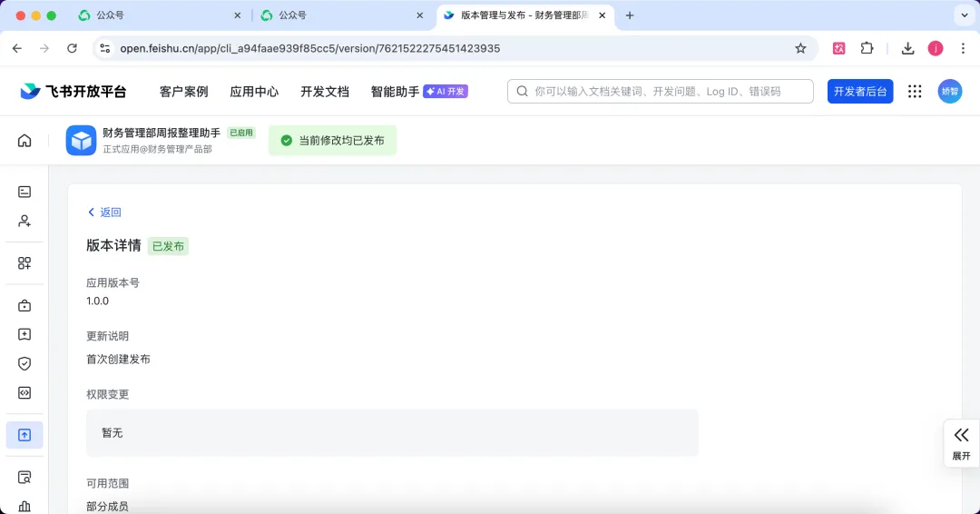Open the plus-box sidebar icon

point(24,334)
